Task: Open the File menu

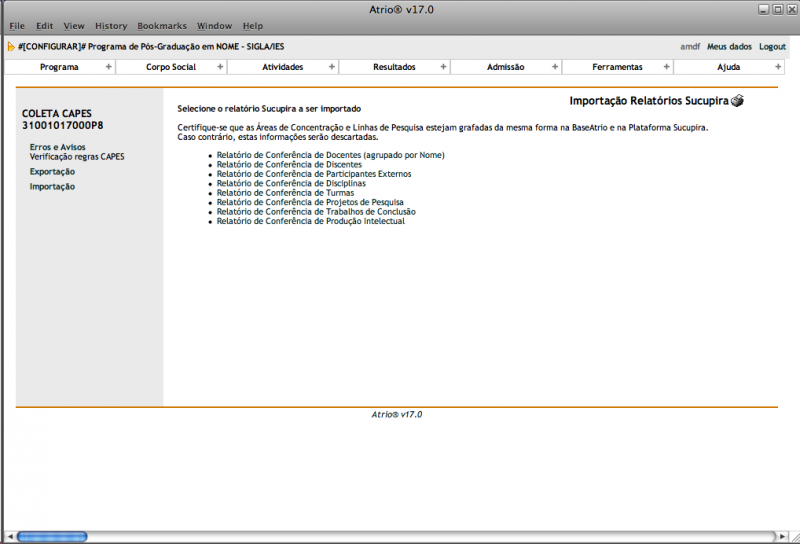Action: 17,25
